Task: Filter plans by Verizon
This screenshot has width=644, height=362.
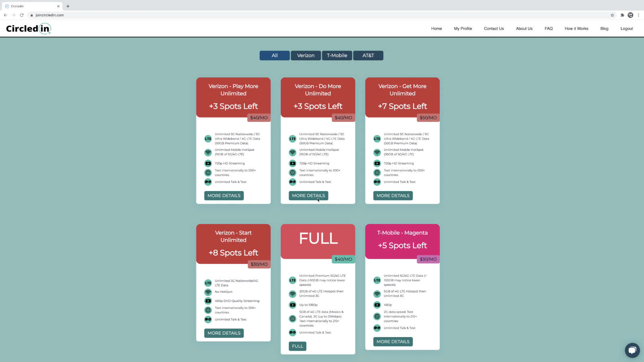Action: tap(305, 55)
